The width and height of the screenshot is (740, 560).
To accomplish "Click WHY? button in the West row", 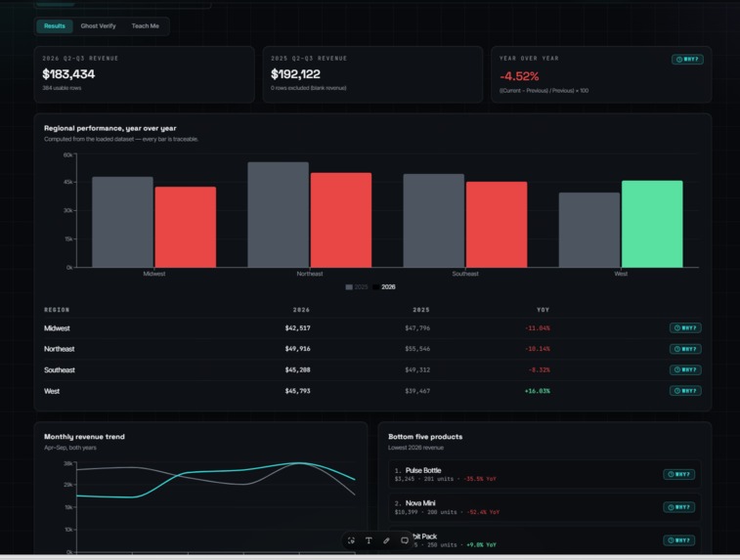I will 685,391.
